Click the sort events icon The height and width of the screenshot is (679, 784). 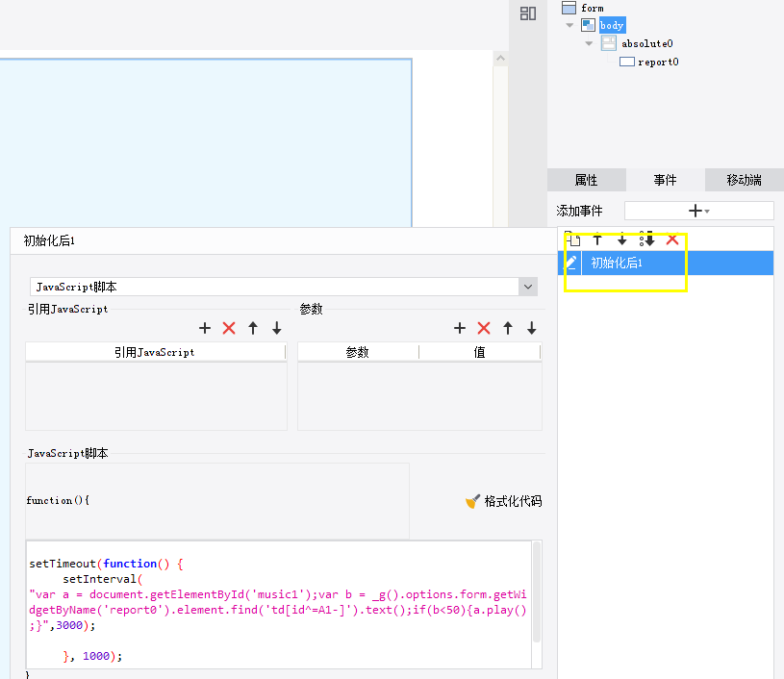[646, 239]
